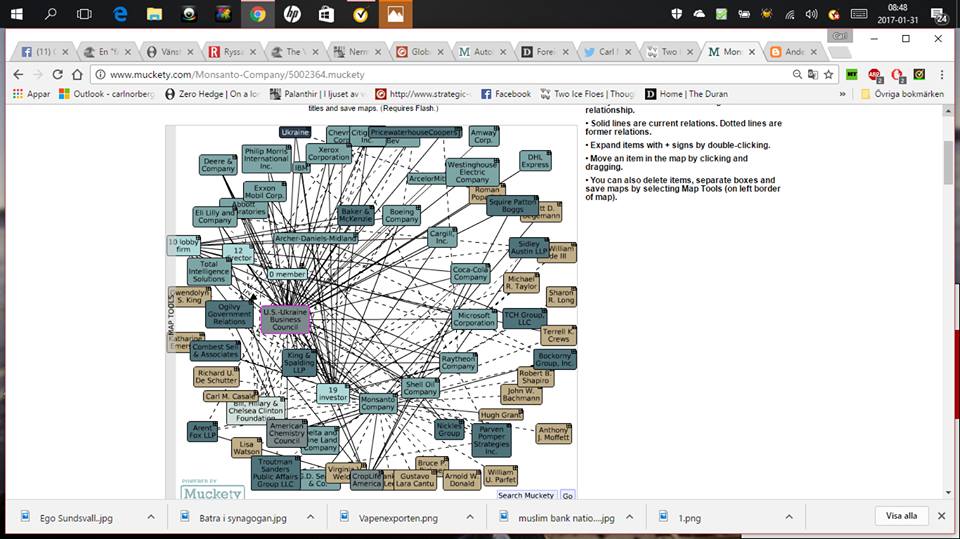Click the browser back arrow

pyautogui.click(x=17, y=74)
